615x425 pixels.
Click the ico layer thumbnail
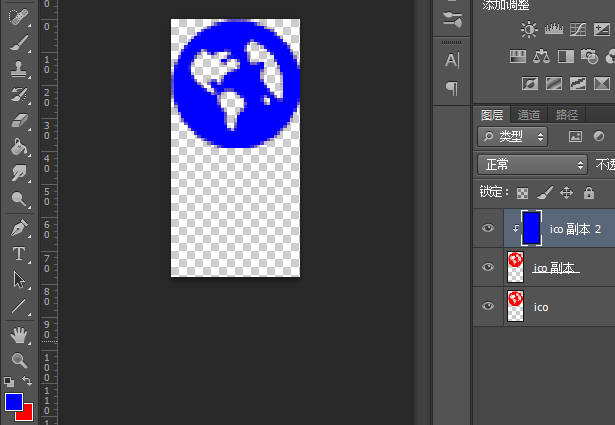click(x=515, y=306)
